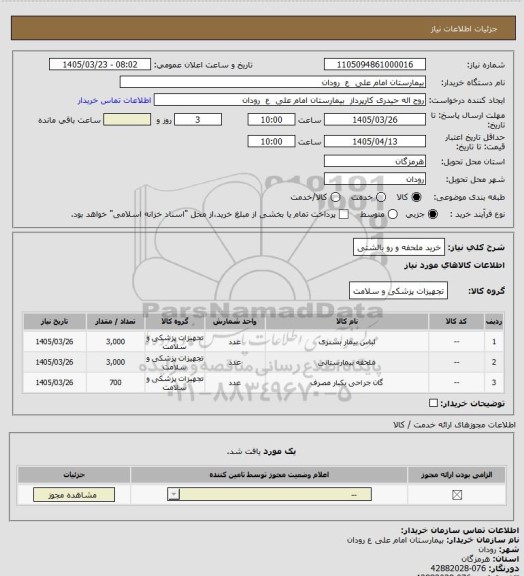Click the واحد شمارش column header
This screenshot has width=524, height=576.
(x=234, y=321)
